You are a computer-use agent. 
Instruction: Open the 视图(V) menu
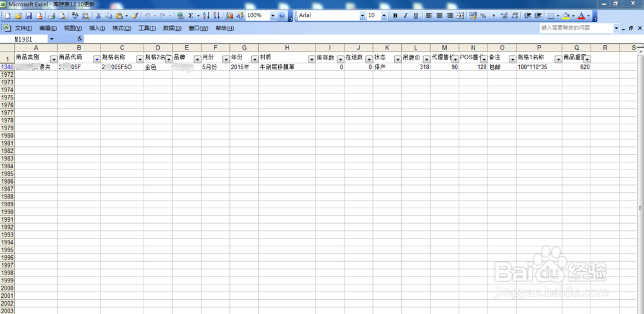(x=73, y=28)
